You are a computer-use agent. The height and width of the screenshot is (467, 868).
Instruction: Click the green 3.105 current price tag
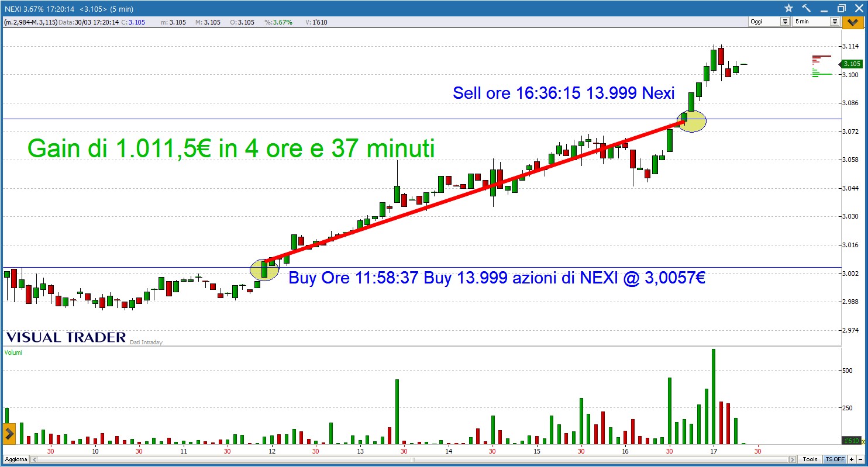click(x=852, y=64)
